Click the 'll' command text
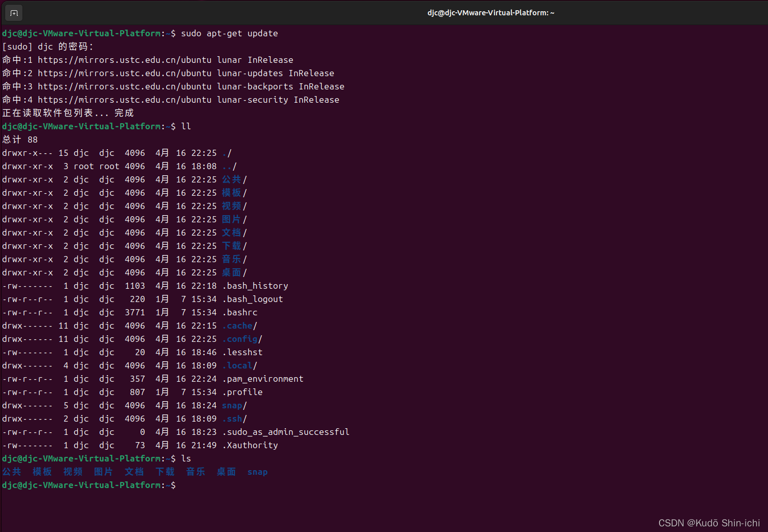 186,126
